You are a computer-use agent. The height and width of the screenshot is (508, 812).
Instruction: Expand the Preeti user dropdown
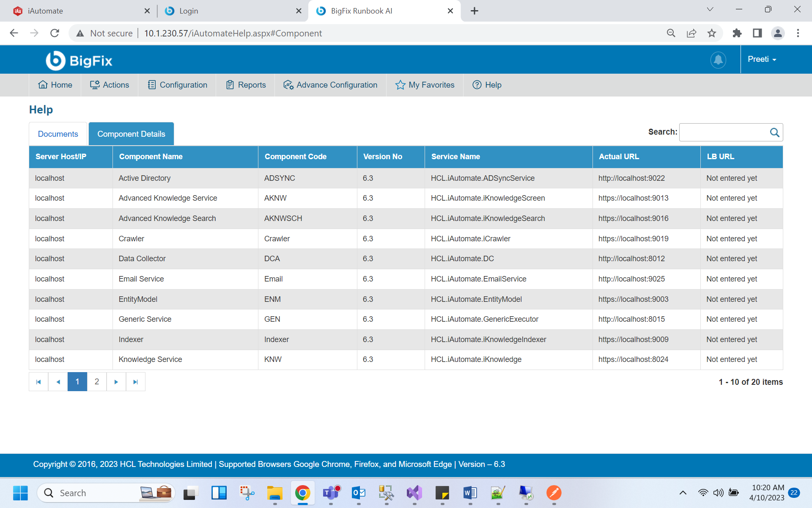coord(762,59)
